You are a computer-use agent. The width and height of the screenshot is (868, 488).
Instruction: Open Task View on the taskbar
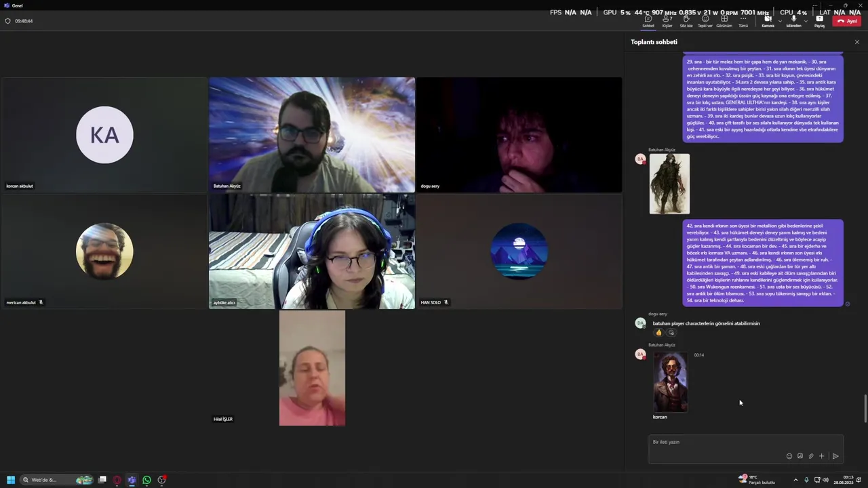(x=102, y=480)
